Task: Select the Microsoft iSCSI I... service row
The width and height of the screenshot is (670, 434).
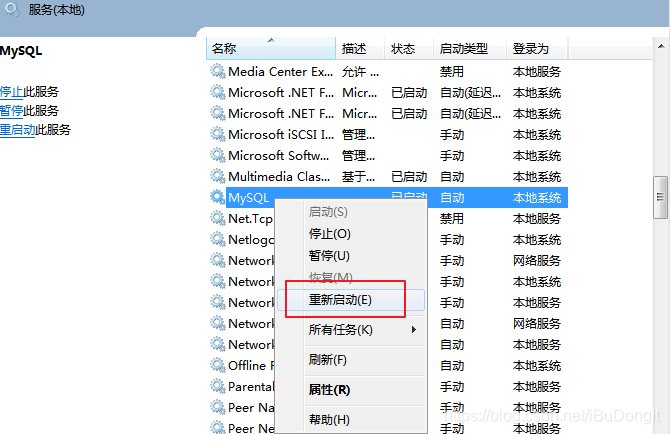Action: click(x=387, y=135)
